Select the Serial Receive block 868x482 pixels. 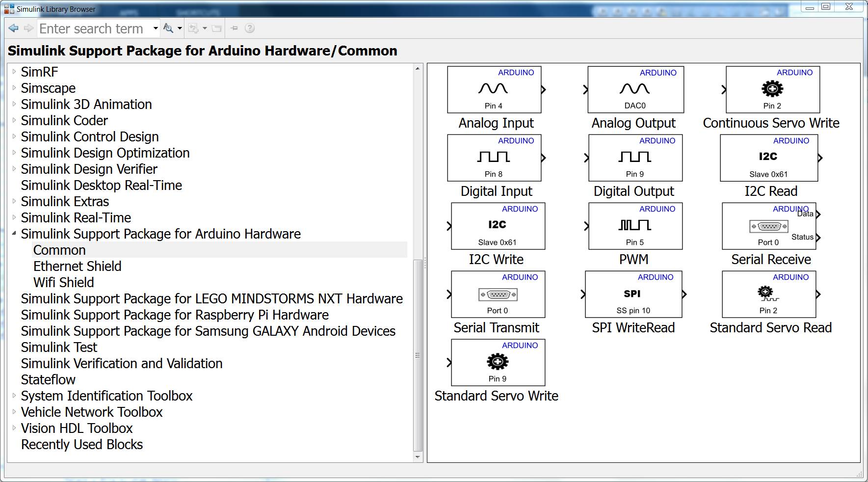point(769,226)
